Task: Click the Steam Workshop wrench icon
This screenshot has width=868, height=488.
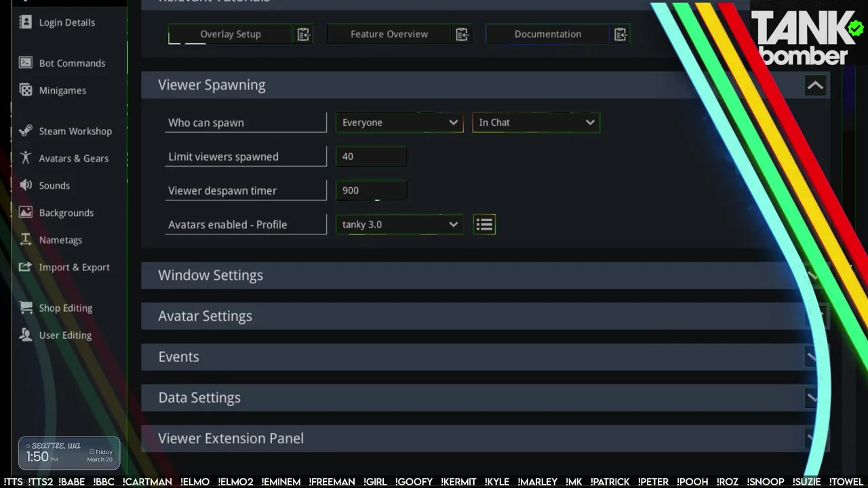Action: (26, 131)
